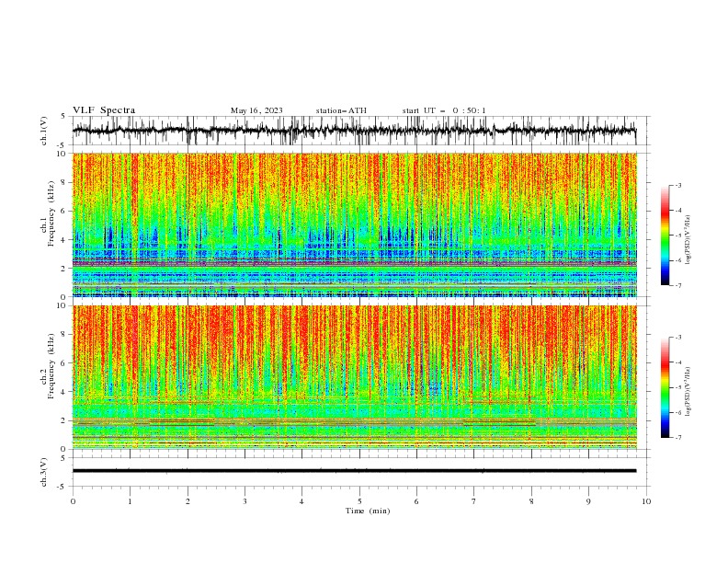Click the "ch.3(V)" waveform axis label

click(44, 472)
